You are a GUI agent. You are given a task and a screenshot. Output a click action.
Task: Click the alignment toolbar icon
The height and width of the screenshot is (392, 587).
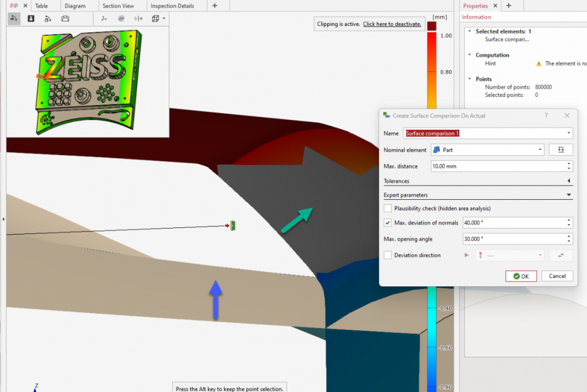103,18
